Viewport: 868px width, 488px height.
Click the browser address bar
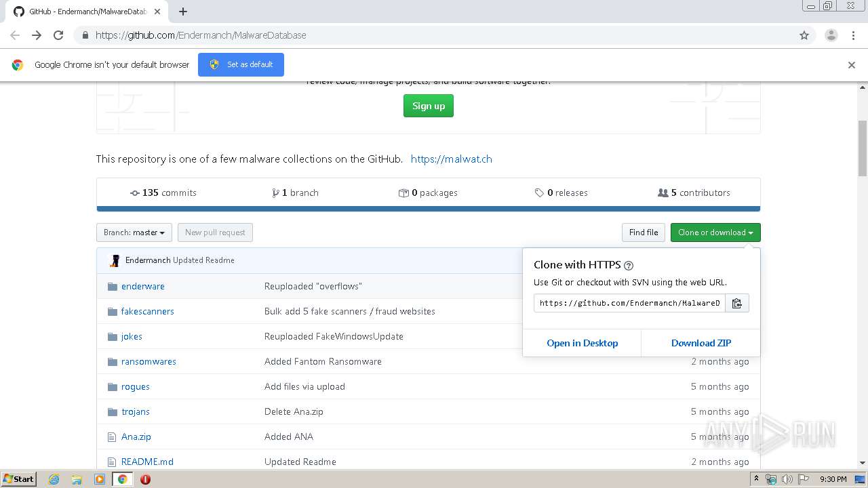click(x=434, y=35)
